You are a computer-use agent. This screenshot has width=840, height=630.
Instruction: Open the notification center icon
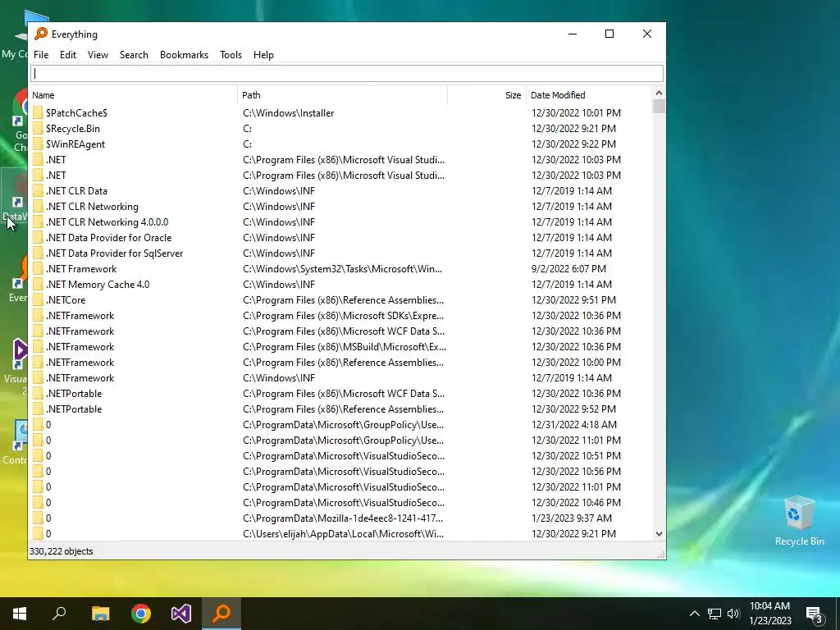815,614
